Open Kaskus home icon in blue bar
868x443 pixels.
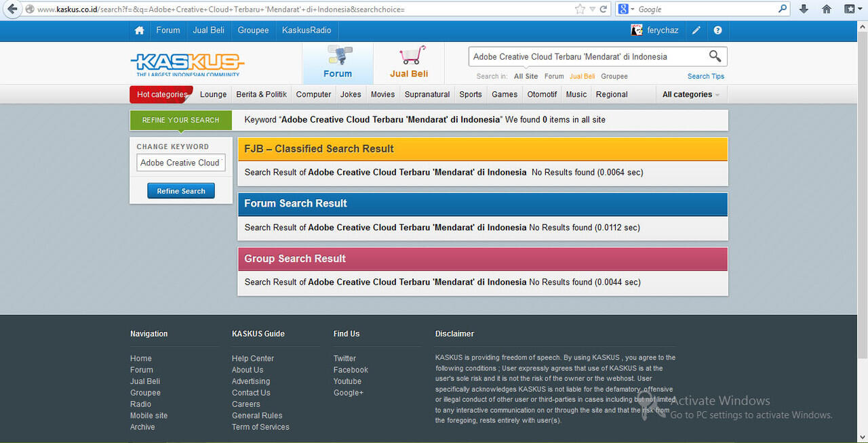click(x=139, y=30)
